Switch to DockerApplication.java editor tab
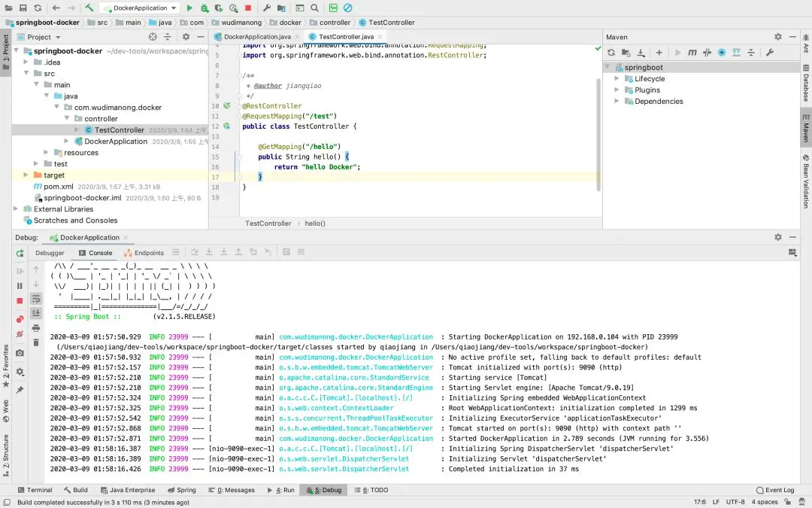 point(257,36)
